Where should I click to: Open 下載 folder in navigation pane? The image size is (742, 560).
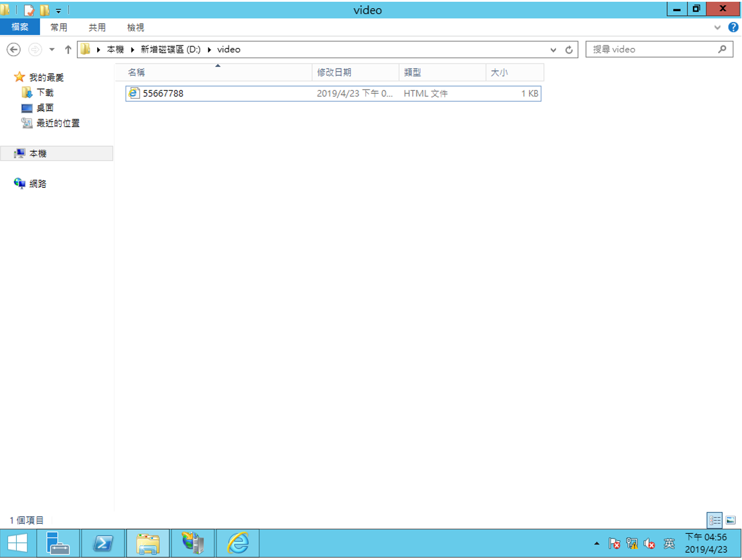click(45, 92)
